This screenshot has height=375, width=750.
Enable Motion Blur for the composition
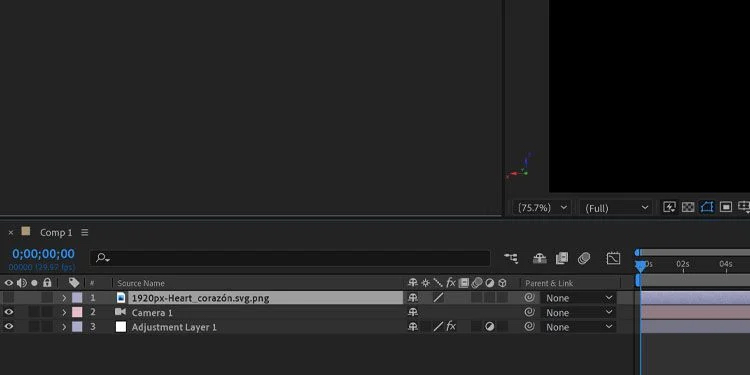pyautogui.click(x=584, y=258)
